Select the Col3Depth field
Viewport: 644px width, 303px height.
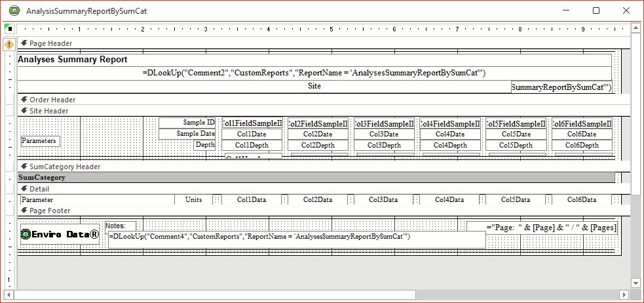(x=384, y=145)
